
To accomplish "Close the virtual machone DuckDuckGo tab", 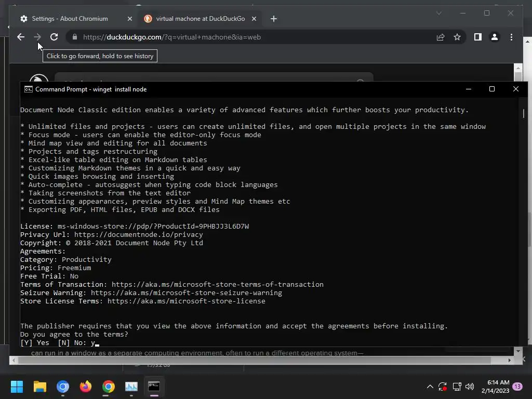I will (x=254, y=19).
